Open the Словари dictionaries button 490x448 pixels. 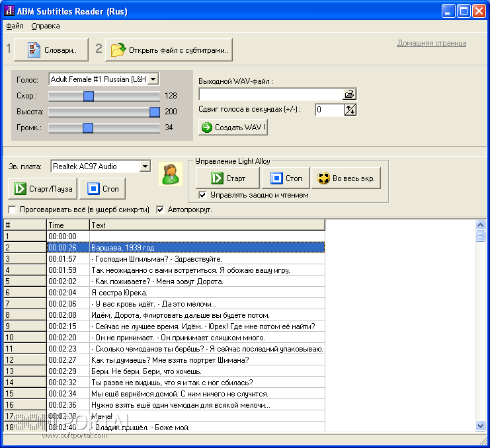click(x=52, y=50)
